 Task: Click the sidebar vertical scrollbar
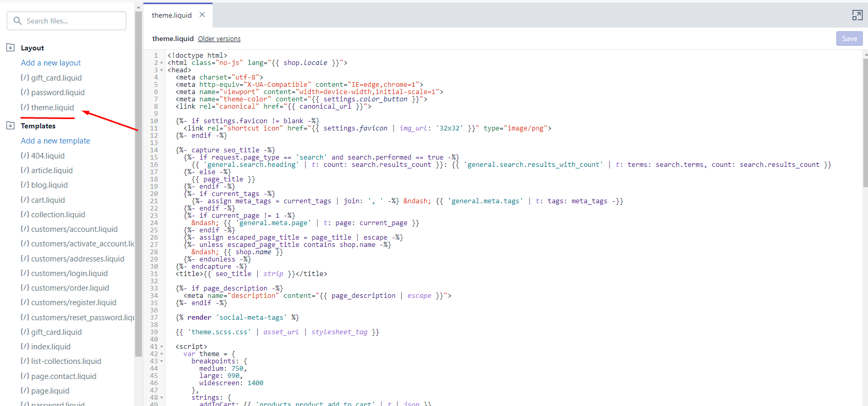(138, 182)
